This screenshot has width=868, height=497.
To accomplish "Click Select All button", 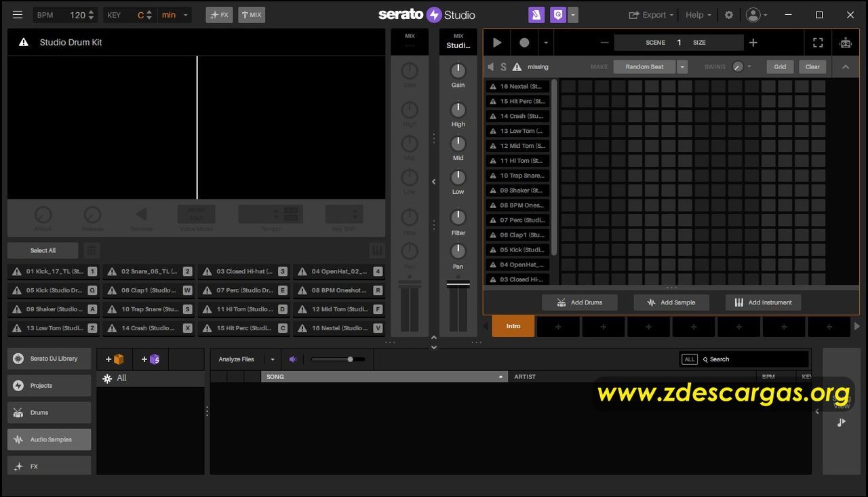I will tap(43, 250).
